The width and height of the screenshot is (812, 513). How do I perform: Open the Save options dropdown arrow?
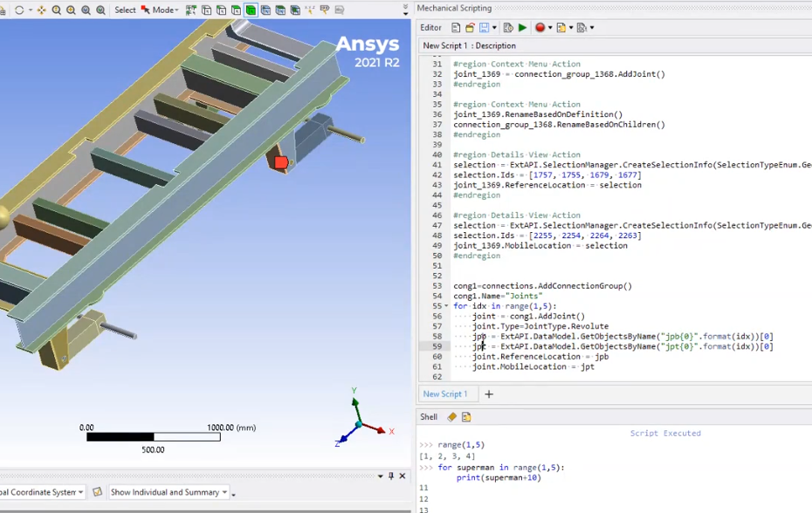(x=494, y=27)
